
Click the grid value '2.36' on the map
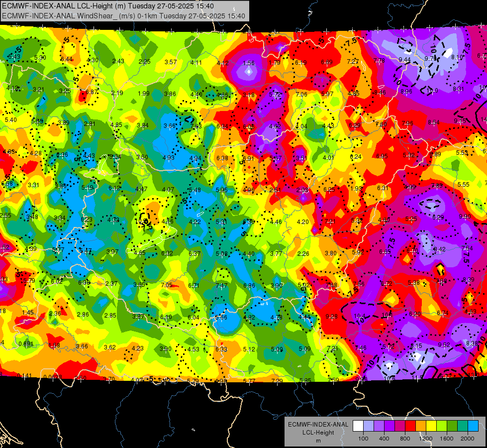(55, 314)
